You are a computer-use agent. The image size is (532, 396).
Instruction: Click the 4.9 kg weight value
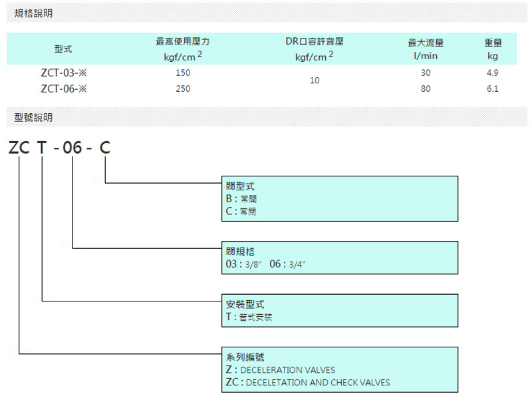492,73
